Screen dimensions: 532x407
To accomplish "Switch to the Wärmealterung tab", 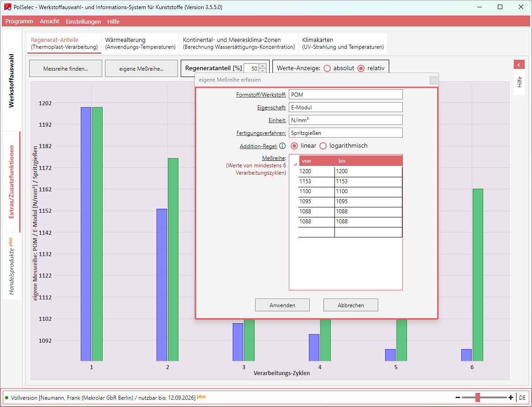I will coord(140,43).
